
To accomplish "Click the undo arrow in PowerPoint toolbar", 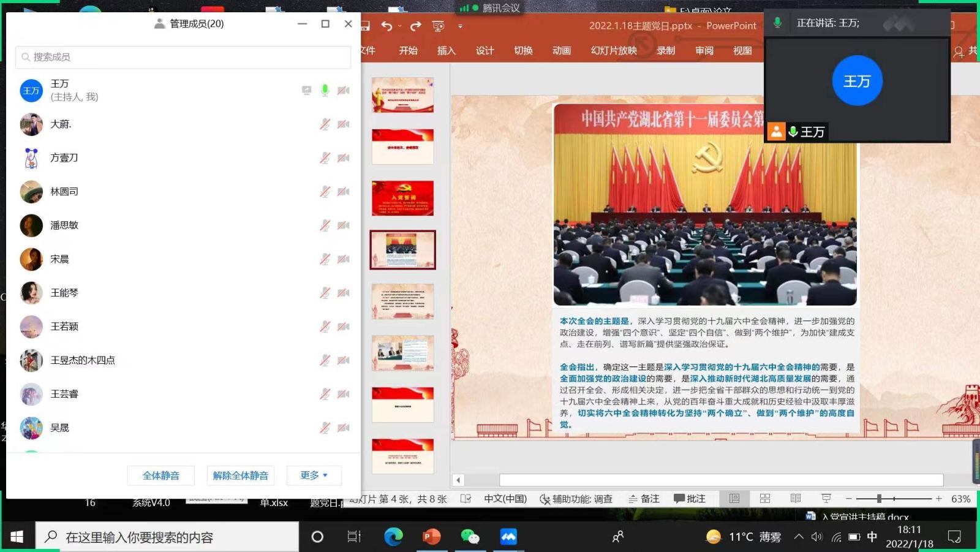I will [x=386, y=26].
